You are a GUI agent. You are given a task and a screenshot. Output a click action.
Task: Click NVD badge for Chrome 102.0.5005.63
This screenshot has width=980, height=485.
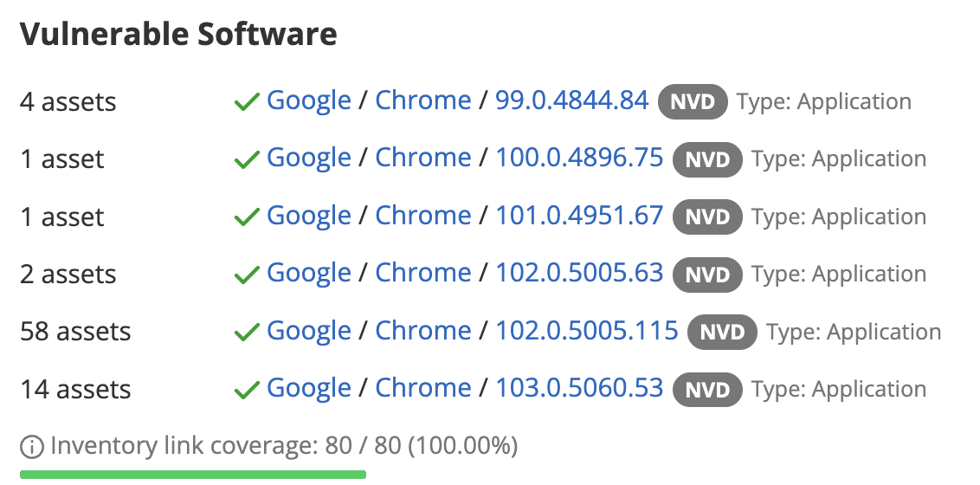coord(708,275)
